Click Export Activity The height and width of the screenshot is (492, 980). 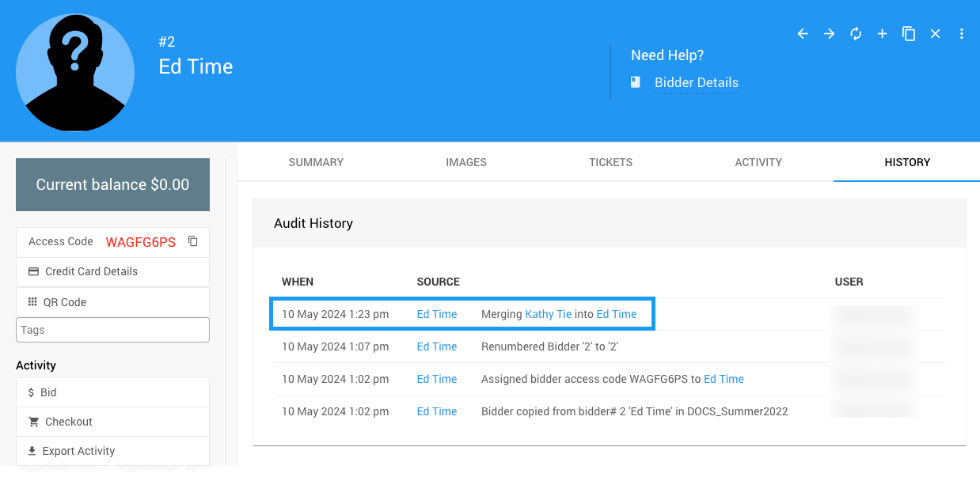pos(78,451)
